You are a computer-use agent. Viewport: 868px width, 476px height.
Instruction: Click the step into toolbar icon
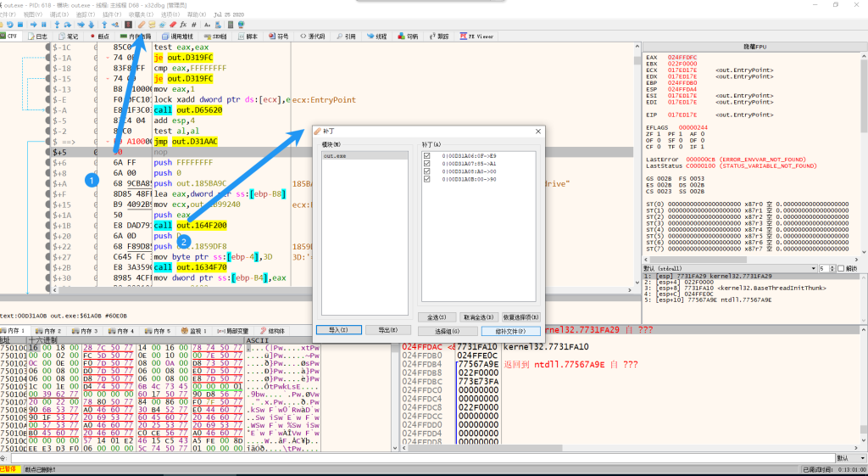[x=57, y=25]
